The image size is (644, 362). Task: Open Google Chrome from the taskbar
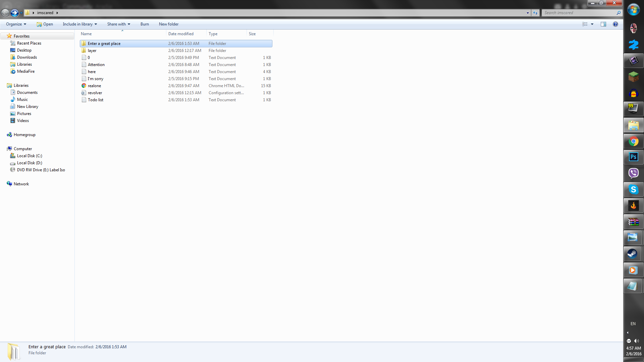pyautogui.click(x=633, y=141)
